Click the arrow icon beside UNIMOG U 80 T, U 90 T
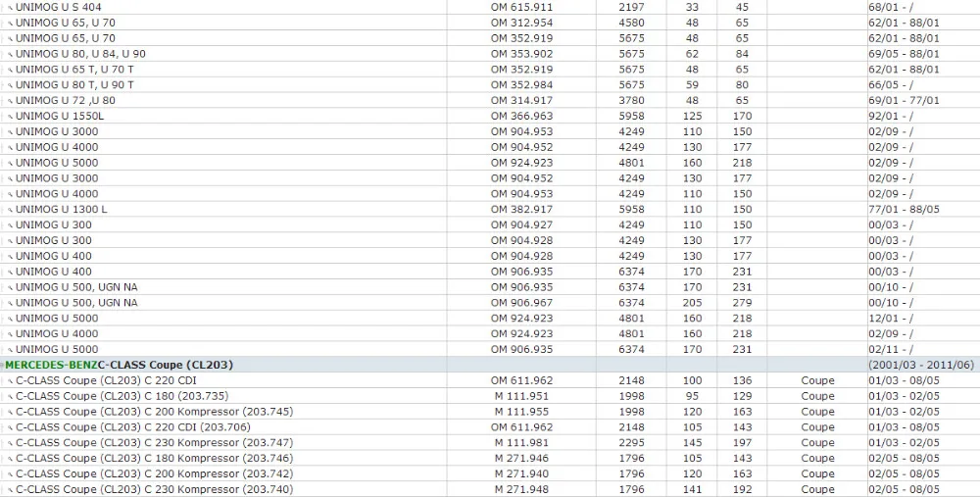 point(10,85)
